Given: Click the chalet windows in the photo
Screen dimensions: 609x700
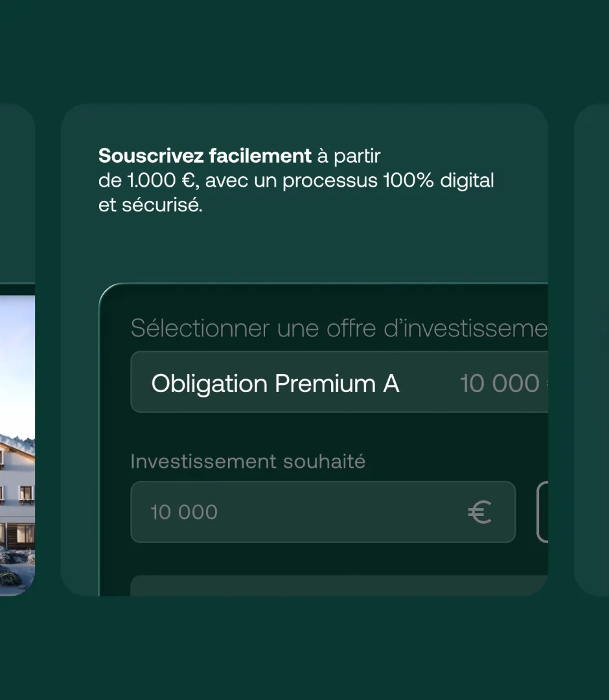Looking at the screenshot, I should [26, 494].
